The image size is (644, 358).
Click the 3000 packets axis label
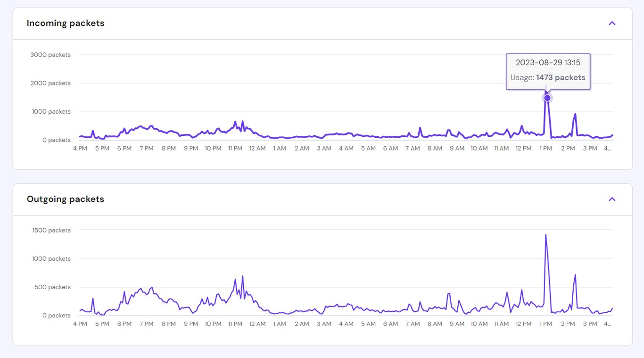pos(50,55)
